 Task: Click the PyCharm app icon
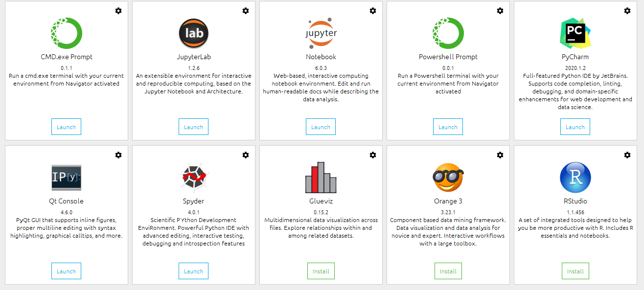pos(575,33)
